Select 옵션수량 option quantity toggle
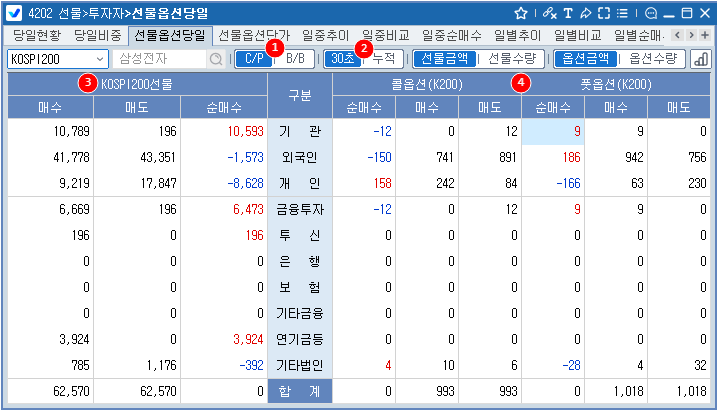The height and width of the screenshot is (411, 718). 652,59
